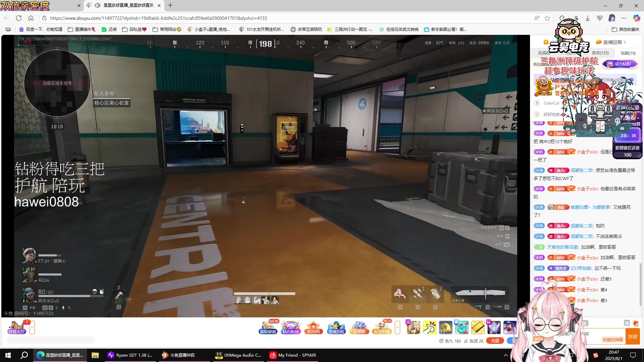Viewport: 644px width, 362px height.
Task: View site information lock icon
Action: pos(44,18)
